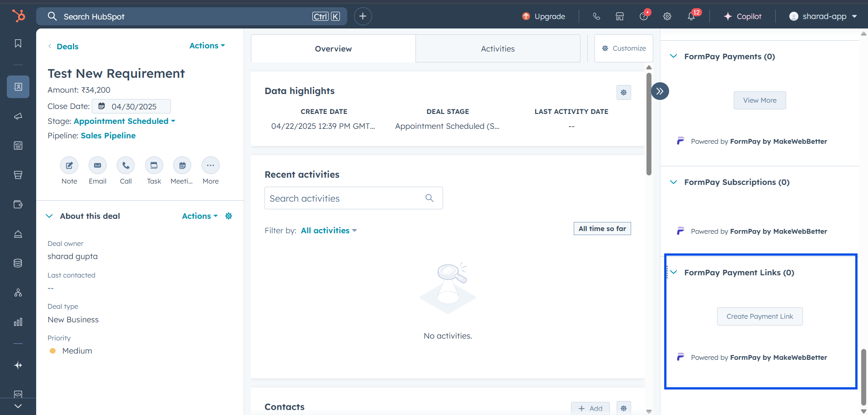Click Add in the Contacts card
Image resolution: width=868 pixels, height=415 pixels.
click(590, 408)
